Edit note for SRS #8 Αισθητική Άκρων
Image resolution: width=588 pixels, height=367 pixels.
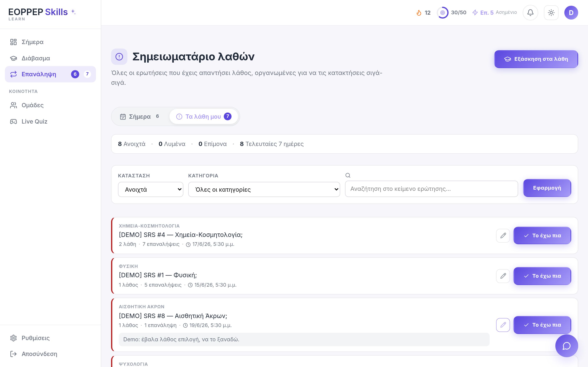click(x=503, y=325)
